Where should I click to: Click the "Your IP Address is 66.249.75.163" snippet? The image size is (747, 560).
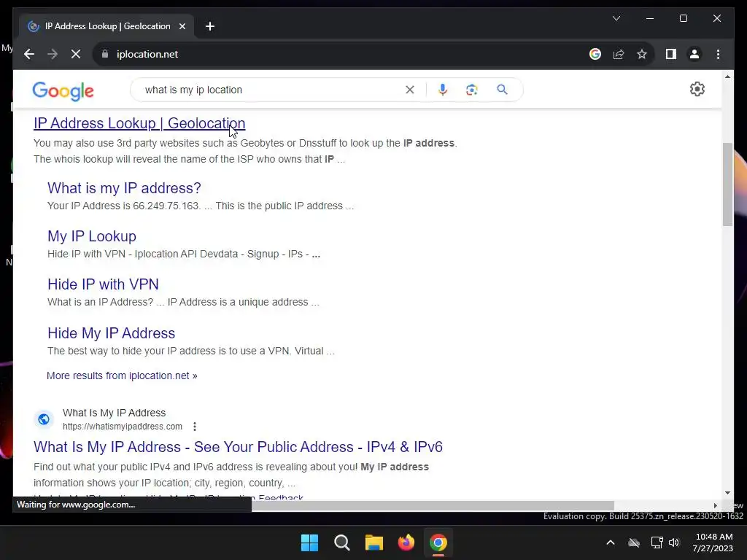point(123,206)
